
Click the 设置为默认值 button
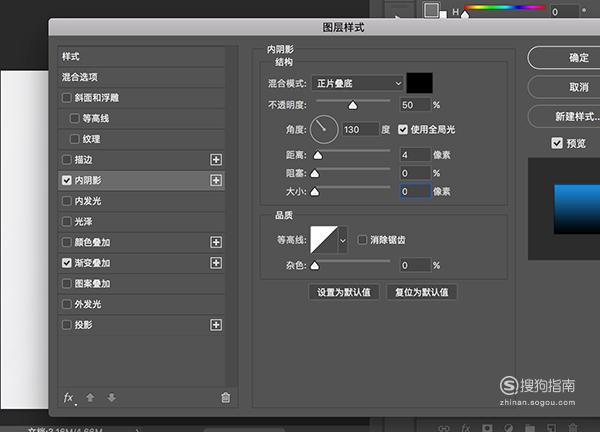[344, 292]
